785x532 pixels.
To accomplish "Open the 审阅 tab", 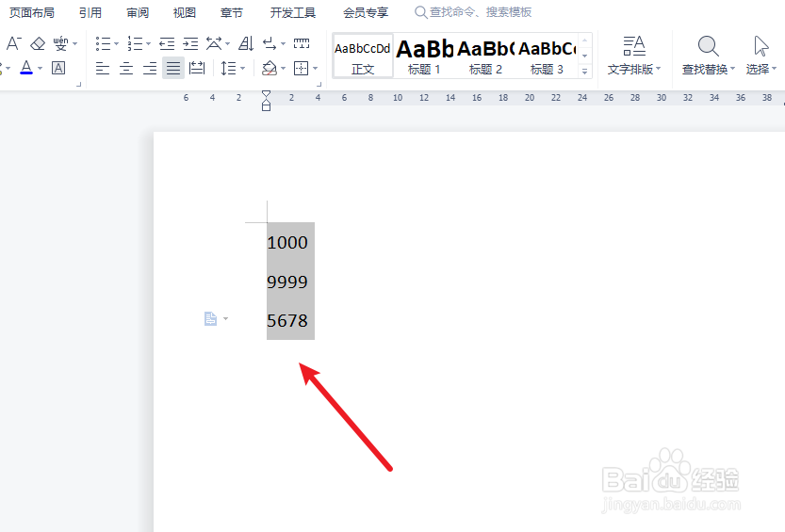I will tap(138, 12).
